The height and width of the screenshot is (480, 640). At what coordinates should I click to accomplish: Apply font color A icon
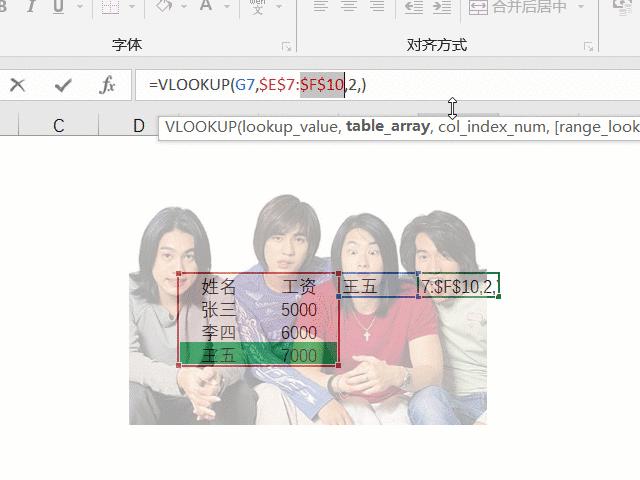(206, 6)
